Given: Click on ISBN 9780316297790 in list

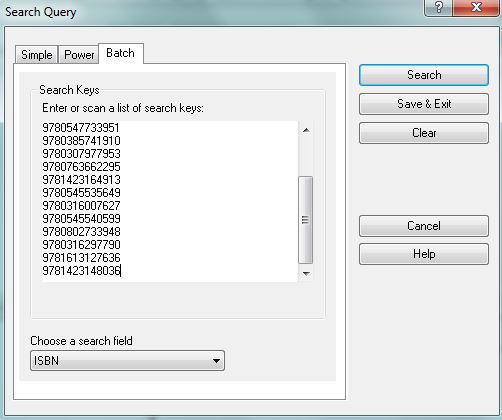Looking at the screenshot, I should [x=81, y=245].
